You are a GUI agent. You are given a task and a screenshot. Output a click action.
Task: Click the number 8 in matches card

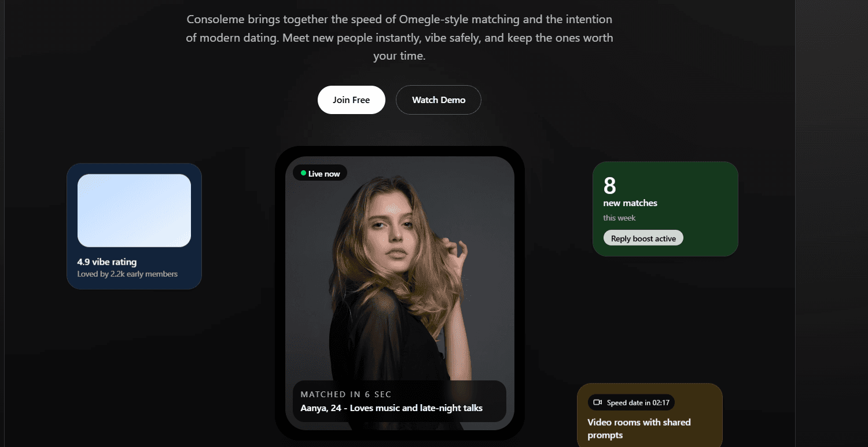coord(610,186)
